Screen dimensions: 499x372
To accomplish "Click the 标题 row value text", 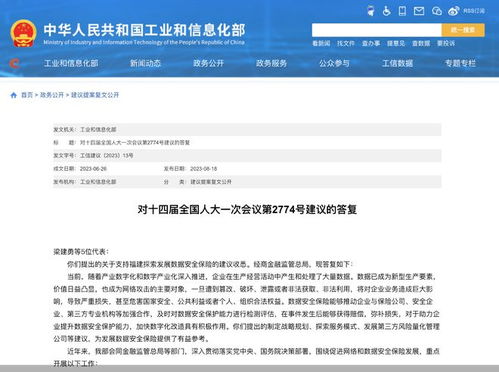I will 135,142.
